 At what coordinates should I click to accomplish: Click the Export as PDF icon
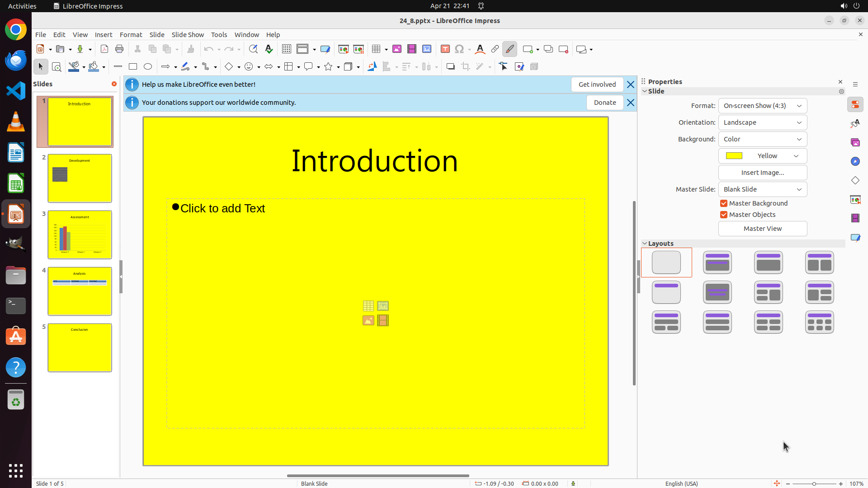104,49
